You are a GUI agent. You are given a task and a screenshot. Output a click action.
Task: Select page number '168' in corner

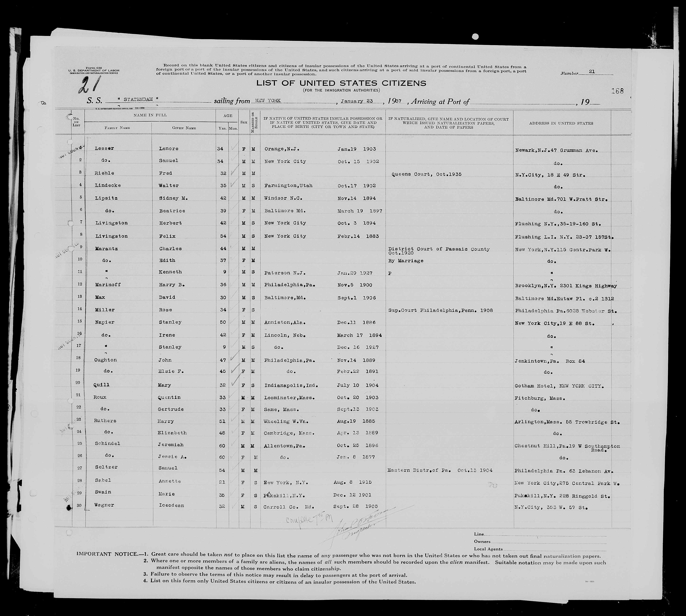click(617, 91)
